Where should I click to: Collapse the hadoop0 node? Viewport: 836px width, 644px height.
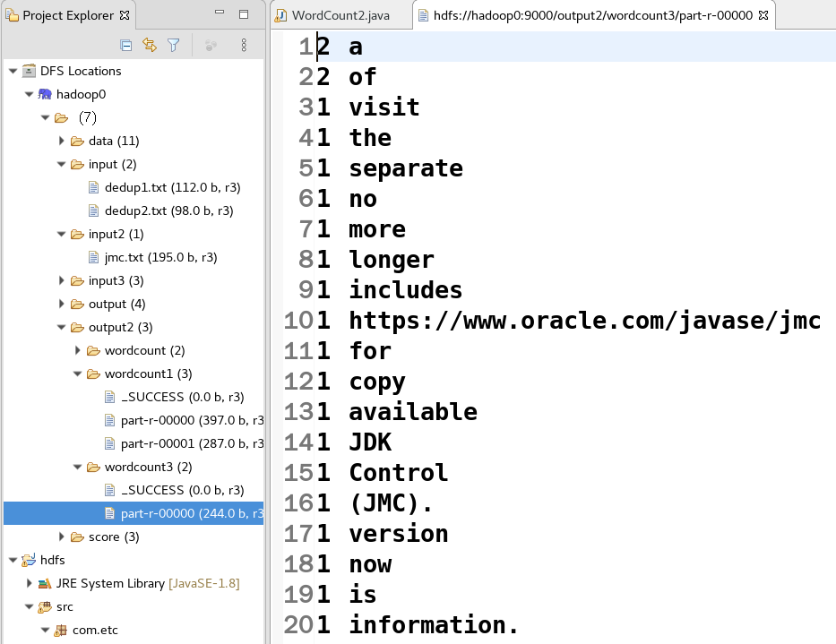[30, 94]
